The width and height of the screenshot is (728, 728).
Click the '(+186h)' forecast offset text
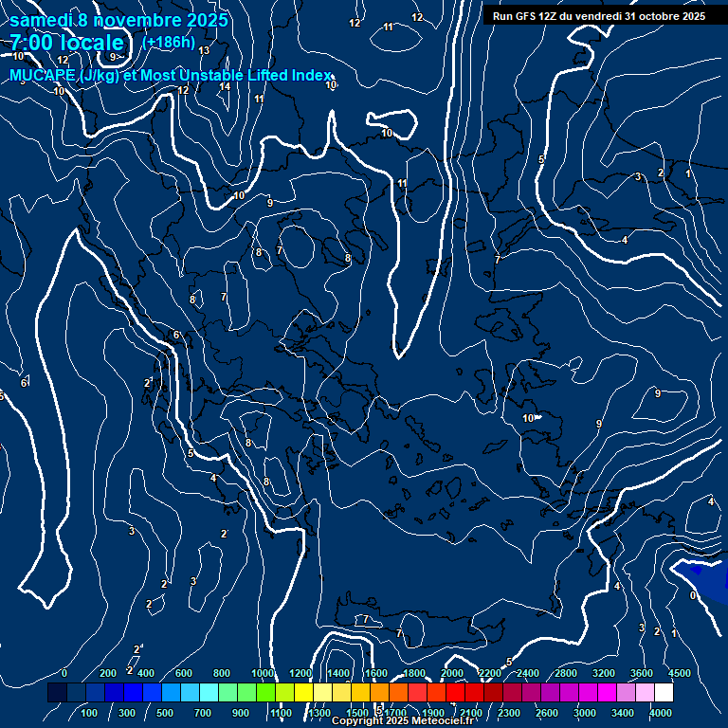tap(169, 43)
